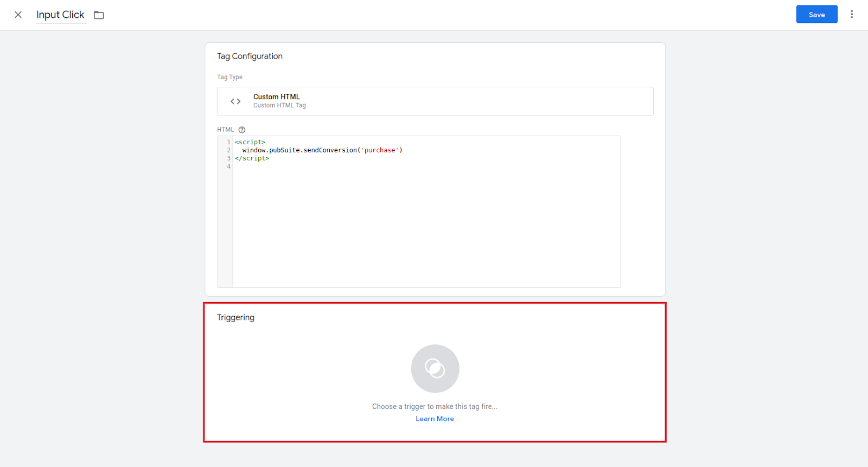Click the sendConversion code line in the editor
This screenshot has height=467, width=868.
(x=322, y=150)
